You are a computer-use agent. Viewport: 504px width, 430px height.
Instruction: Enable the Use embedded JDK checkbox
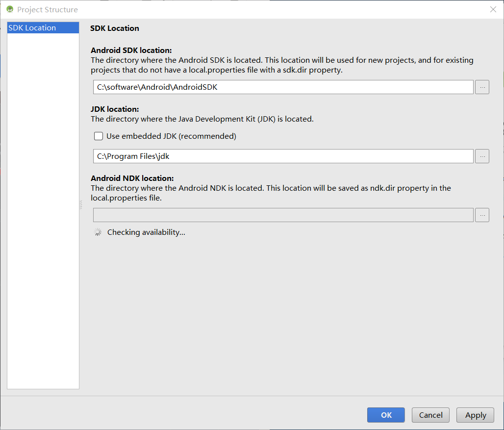(x=99, y=136)
